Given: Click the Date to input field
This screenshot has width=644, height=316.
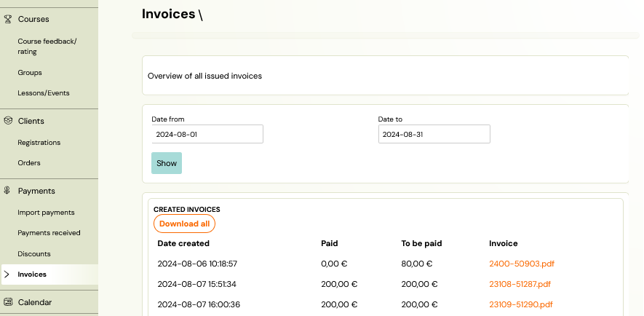Looking at the screenshot, I should (434, 134).
